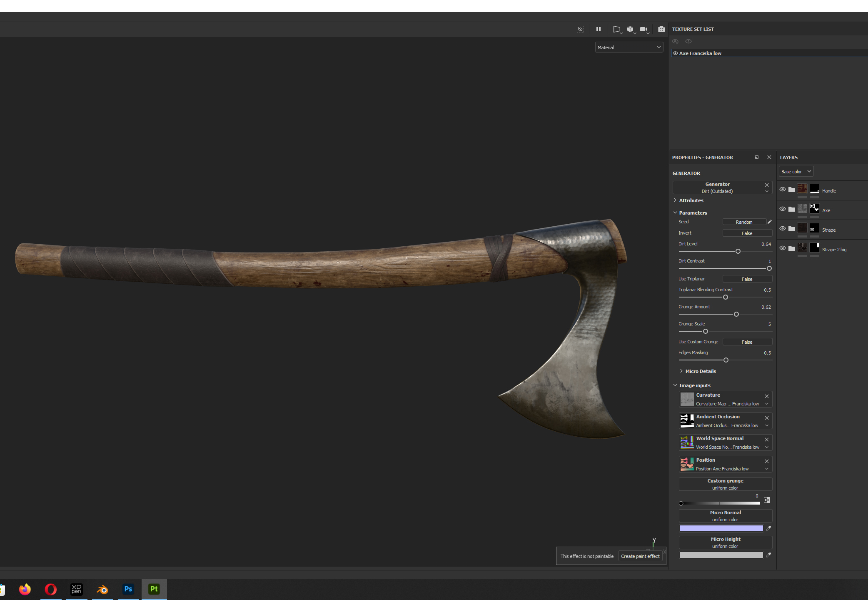Click the camera screenshot icon

tap(661, 29)
